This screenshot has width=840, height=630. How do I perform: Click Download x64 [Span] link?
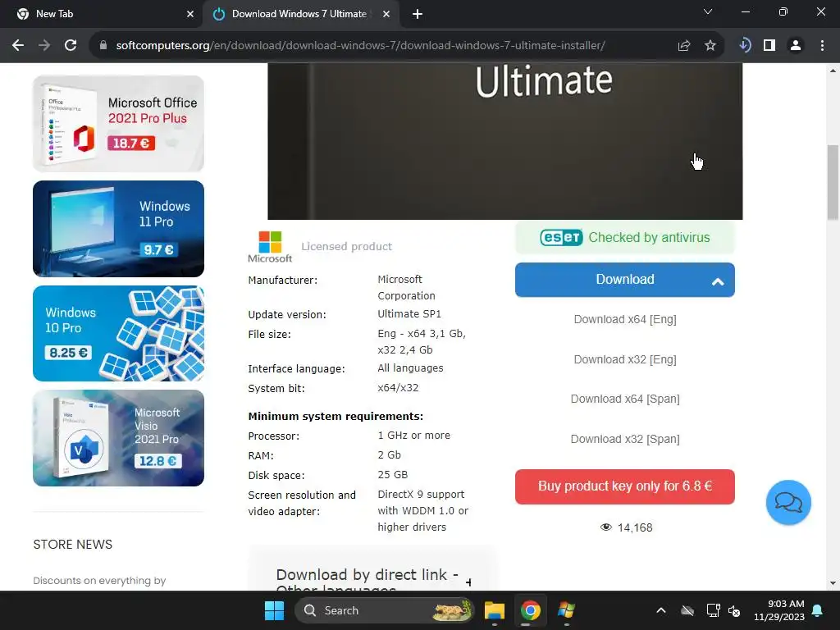tap(624, 399)
